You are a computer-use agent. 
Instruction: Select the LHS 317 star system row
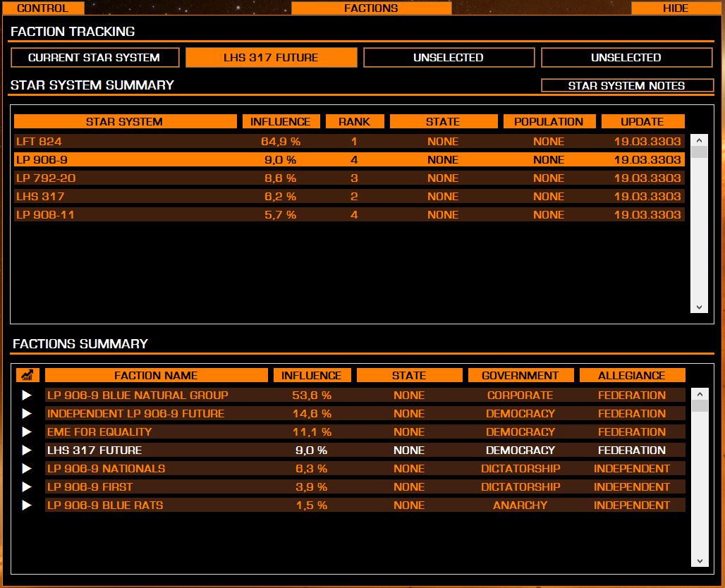(349, 197)
